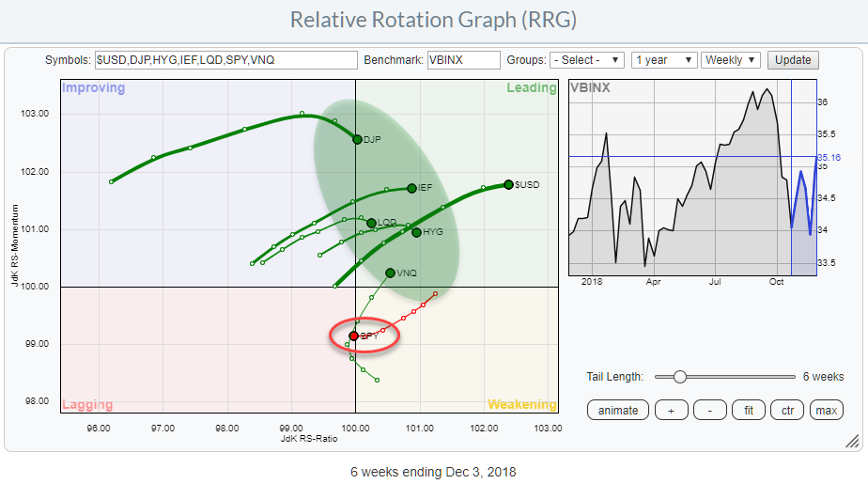Select the IEF data point on graph
This screenshot has width=868, height=484.
pos(411,188)
